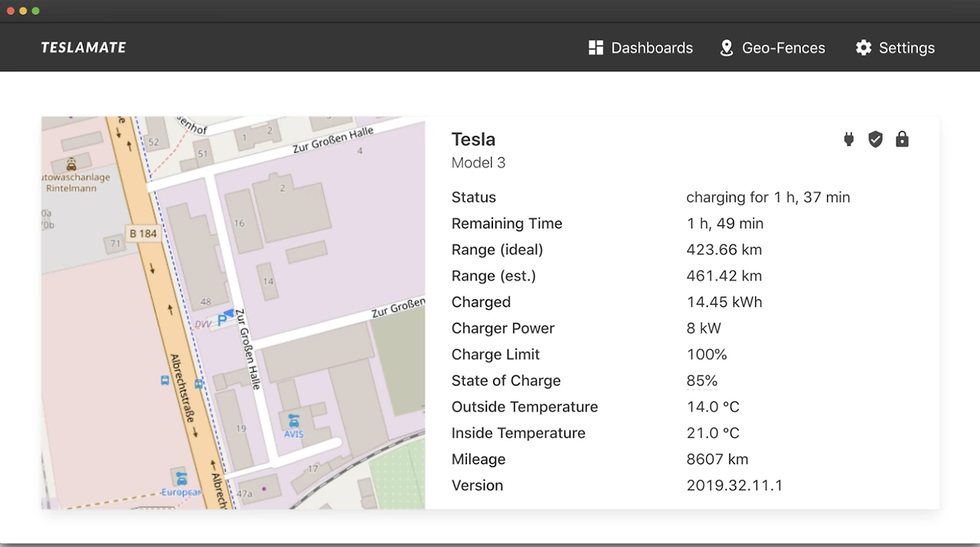Click the Charge Limit value 100%
980x547 pixels.
707,355
